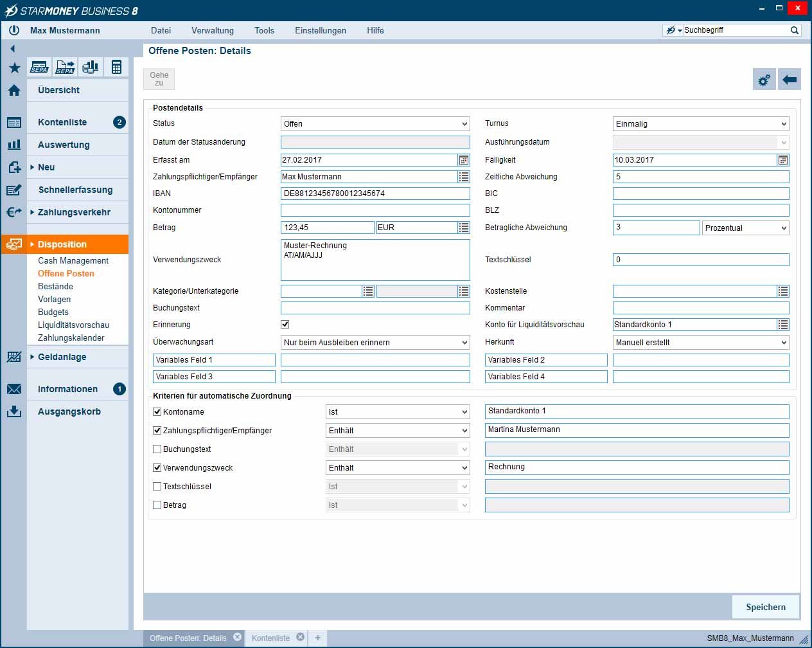Open calendar picker for Fälligkeit date

tap(782, 160)
